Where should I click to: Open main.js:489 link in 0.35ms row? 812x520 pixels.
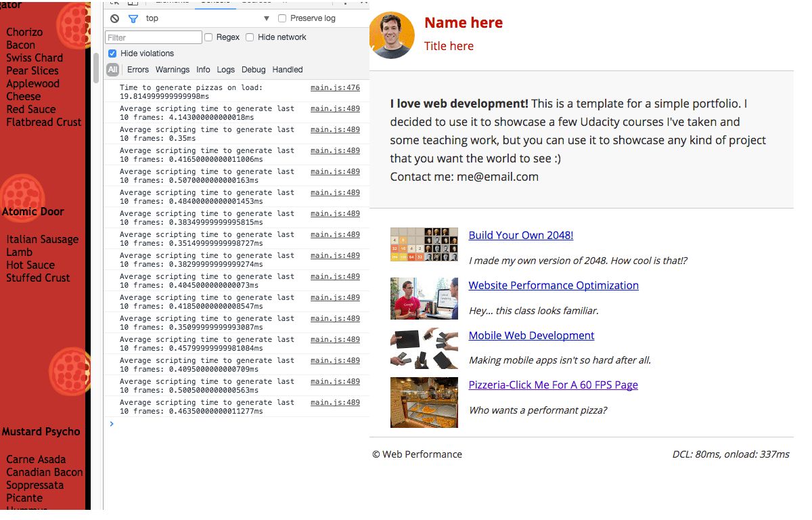pyautogui.click(x=335, y=130)
